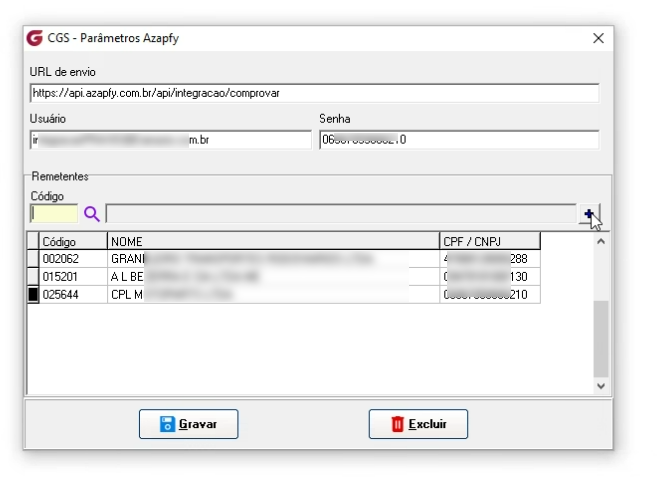Image resolution: width=658 pixels, height=477 pixels.
Task: Click the remetente name field next to search
Action: 341,214
